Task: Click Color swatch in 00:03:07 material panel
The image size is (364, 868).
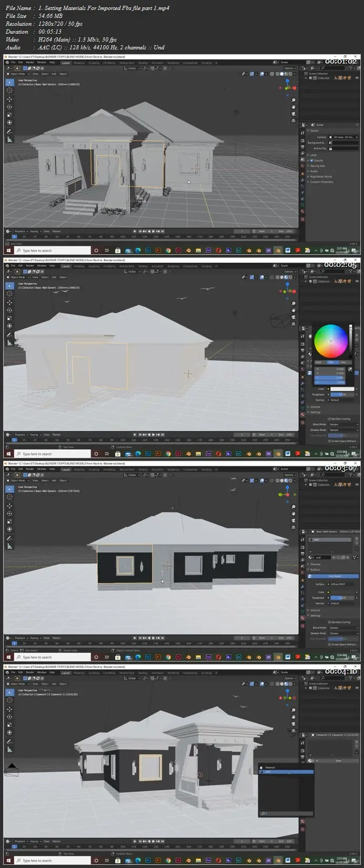Action: pos(343,592)
